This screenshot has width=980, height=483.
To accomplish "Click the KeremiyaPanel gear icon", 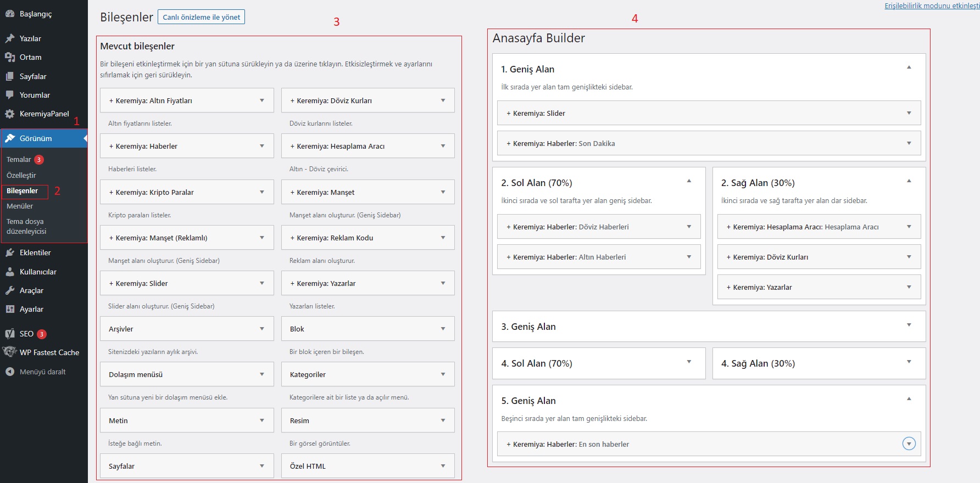I will tap(10, 114).
